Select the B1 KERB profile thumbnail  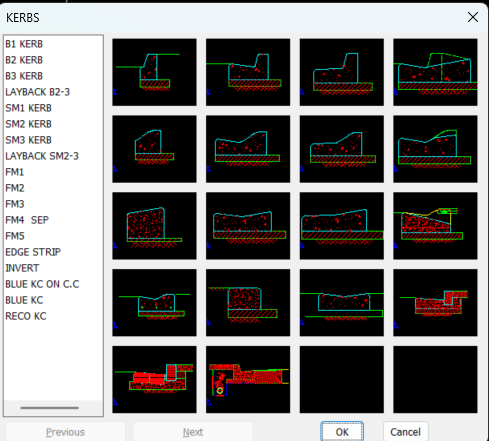coord(154,72)
